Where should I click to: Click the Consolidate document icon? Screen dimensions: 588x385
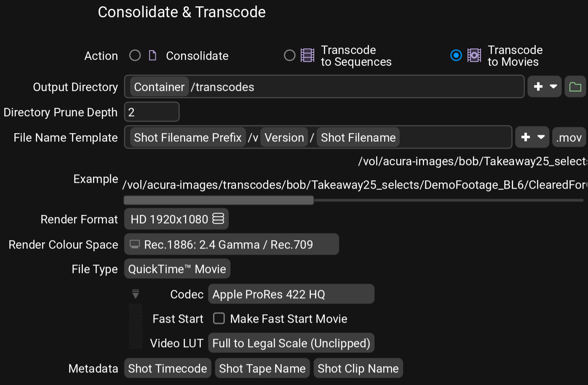click(x=152, y=56)
